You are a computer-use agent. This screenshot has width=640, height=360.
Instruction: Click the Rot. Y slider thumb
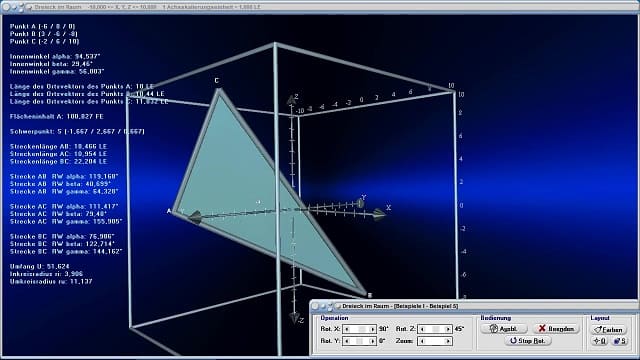[x=359, y=341]
